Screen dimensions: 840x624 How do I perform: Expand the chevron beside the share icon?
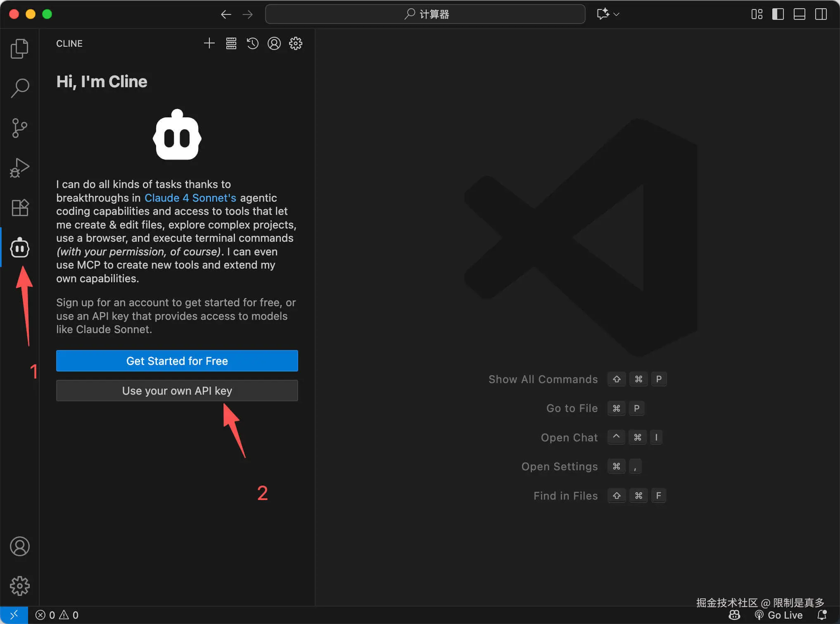[616, 14]
